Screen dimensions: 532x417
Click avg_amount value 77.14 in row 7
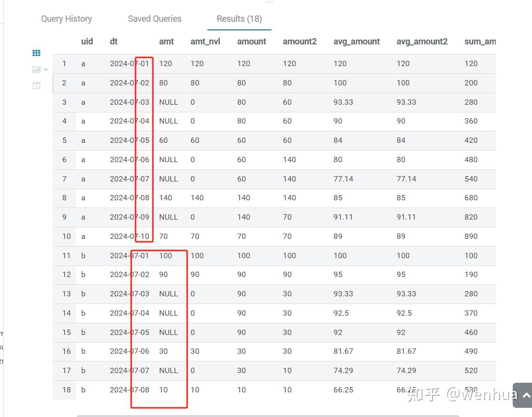[343, 179]
